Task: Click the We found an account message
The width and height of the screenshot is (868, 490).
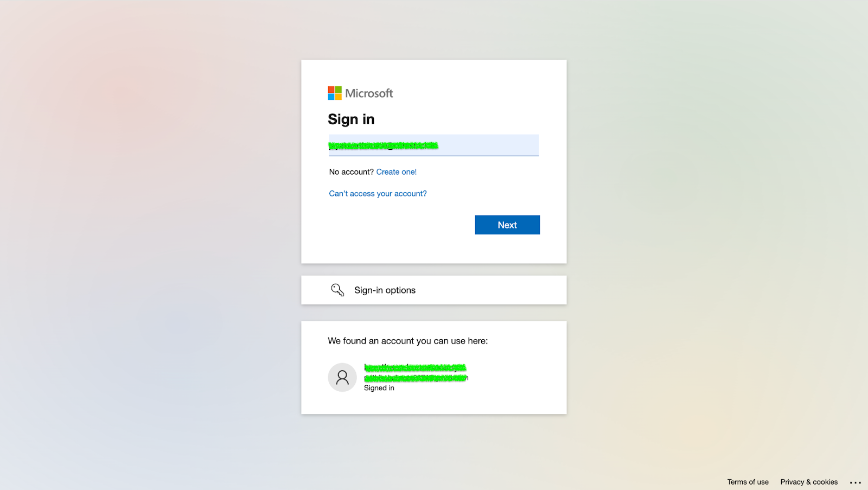Action: [408, 341]
